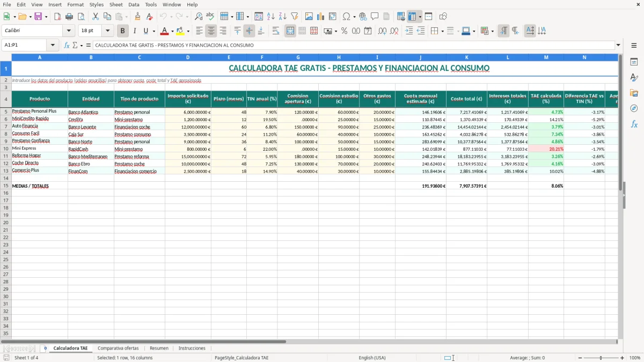Viewport: 644px width, 362px height.
Task: Switch to Comparativa ofertas sheet tab
Action: pyautogui.click(x=118, y=349)
